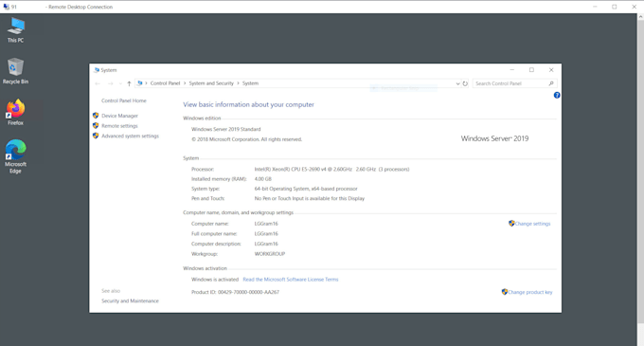This screenshot has height=346, width=644.
Task: Expand the address bar history dropdown
Action: (457, 83)
